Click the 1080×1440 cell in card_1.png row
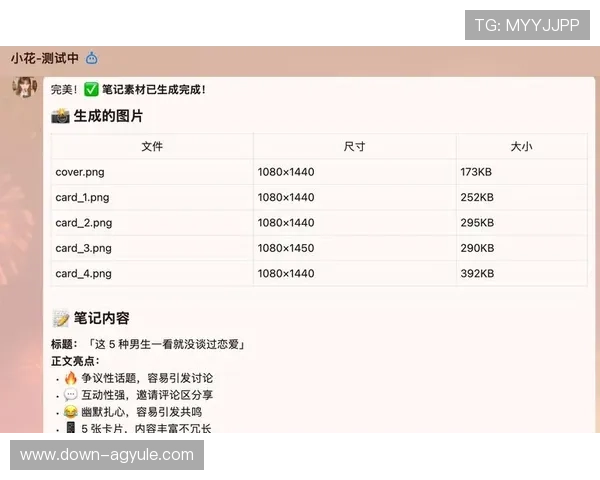The height and width of the screenshot is (480, 600). [354, 198]
